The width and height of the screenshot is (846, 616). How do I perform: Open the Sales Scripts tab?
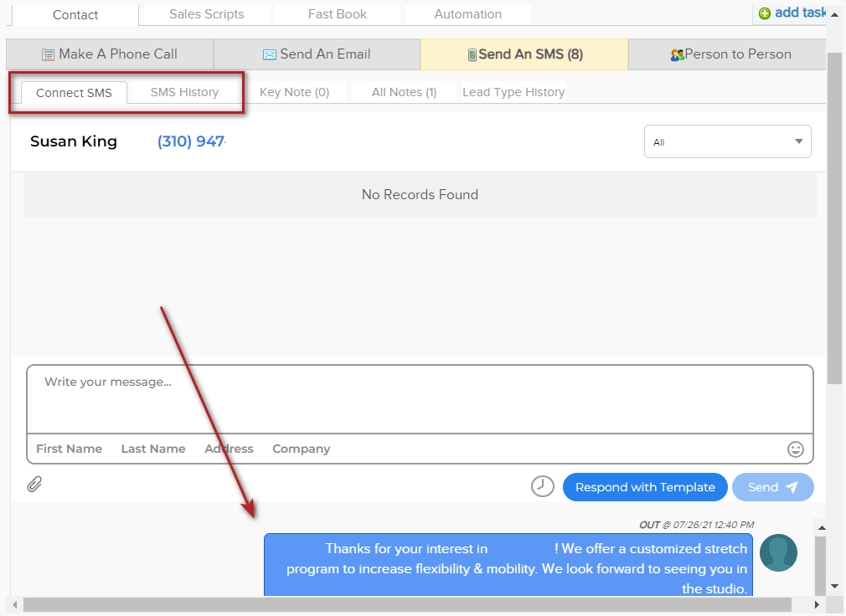coord(205,13)
